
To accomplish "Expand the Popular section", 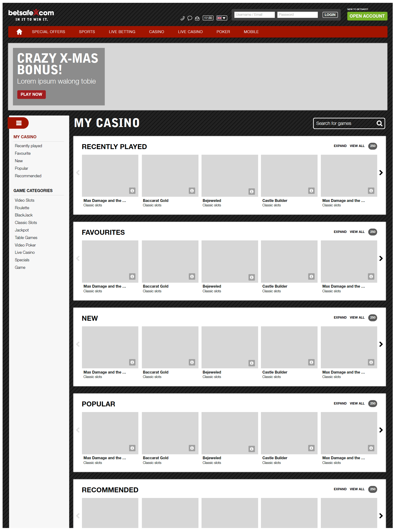I will (x=340, y=404).
